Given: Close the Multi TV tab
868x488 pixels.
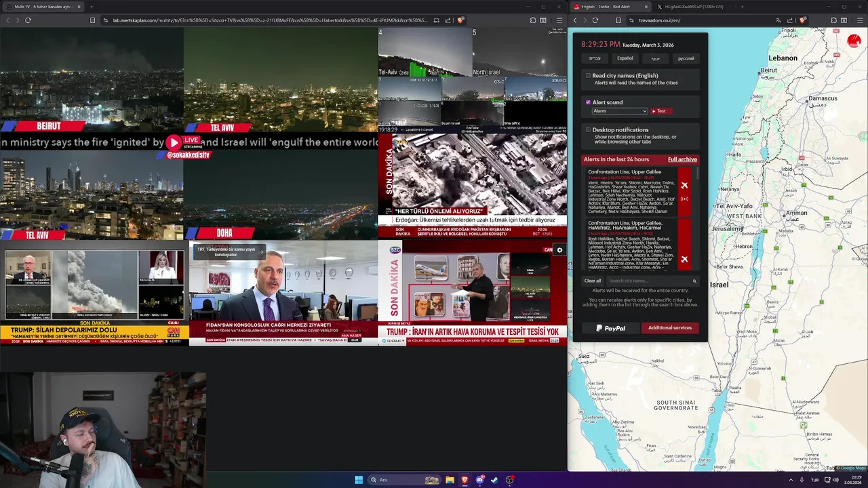Looking at the screenshot, I should tap(79, 7).
